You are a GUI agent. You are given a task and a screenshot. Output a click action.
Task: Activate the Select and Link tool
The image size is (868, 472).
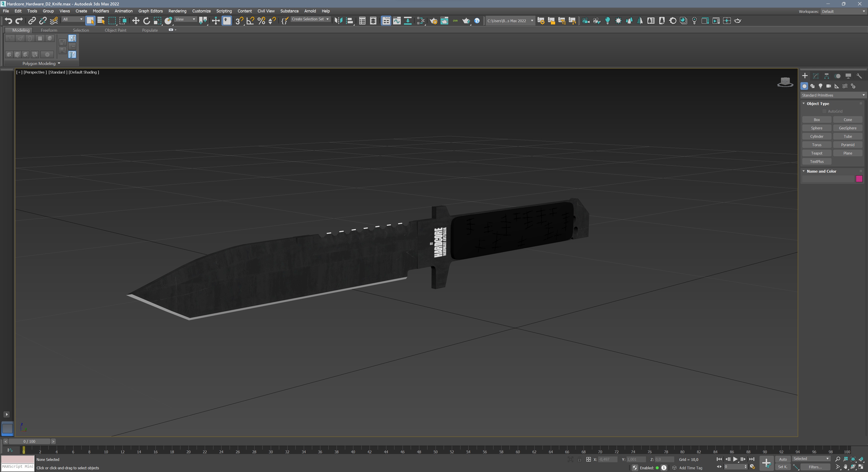tap(32, 21)
